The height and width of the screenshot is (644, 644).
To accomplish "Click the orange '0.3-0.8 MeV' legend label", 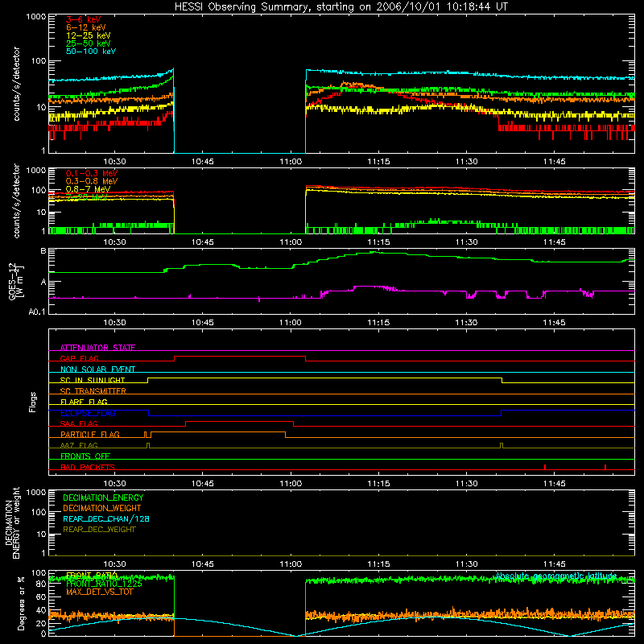I will point(92,181).
